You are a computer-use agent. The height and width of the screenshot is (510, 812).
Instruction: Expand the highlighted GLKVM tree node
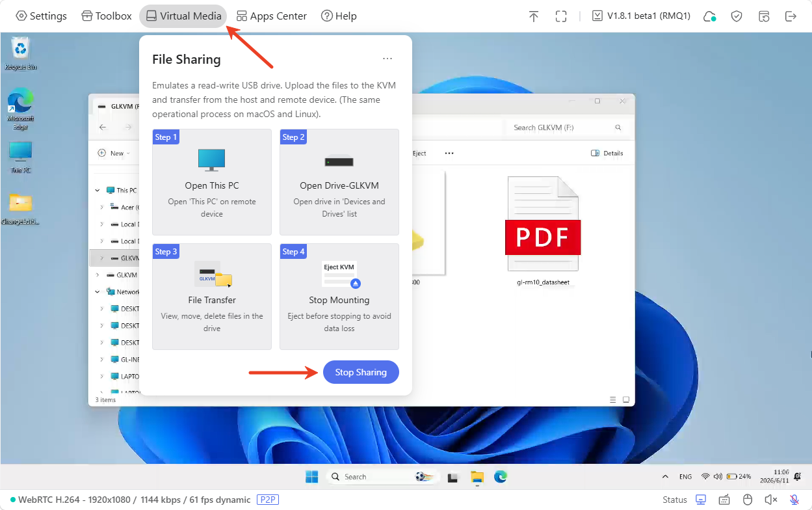(102, 258)
